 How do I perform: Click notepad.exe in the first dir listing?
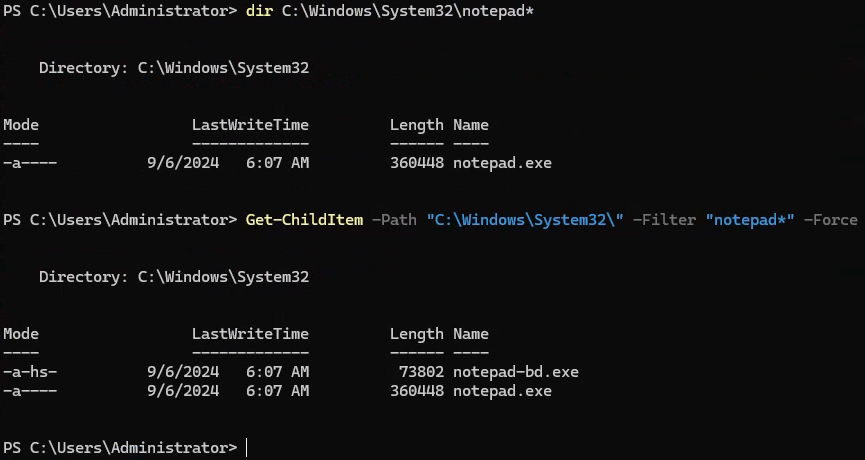(502, 162)
